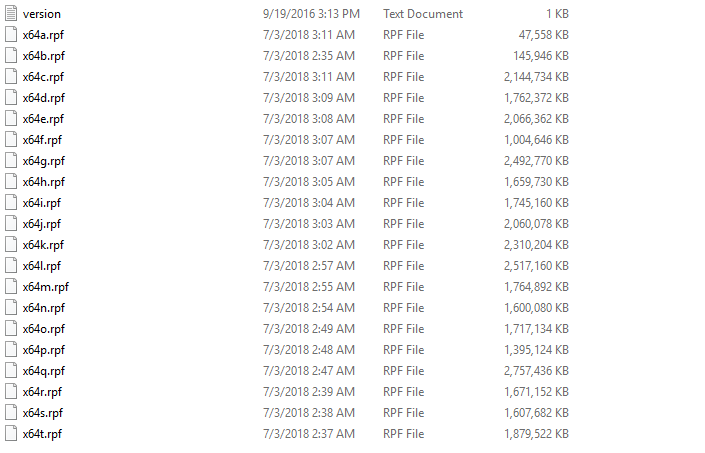Click the x64t.rpf file icon
The height and width of the screenshot is (453, 705).
click(x=11, y=434)
